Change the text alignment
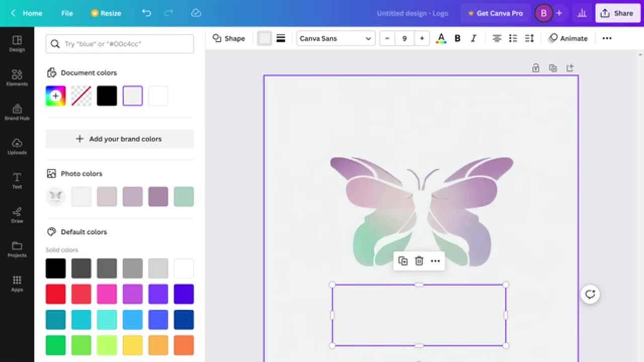 point(497,38)
